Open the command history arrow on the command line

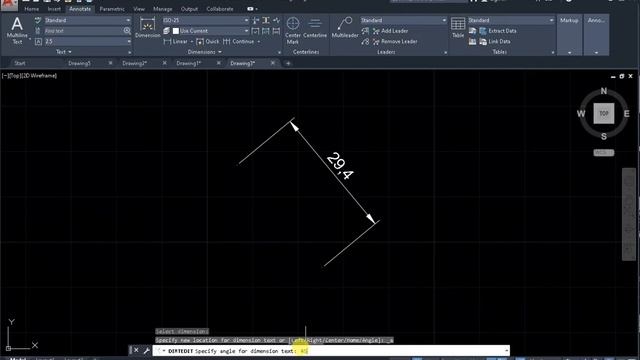(507, 351)
